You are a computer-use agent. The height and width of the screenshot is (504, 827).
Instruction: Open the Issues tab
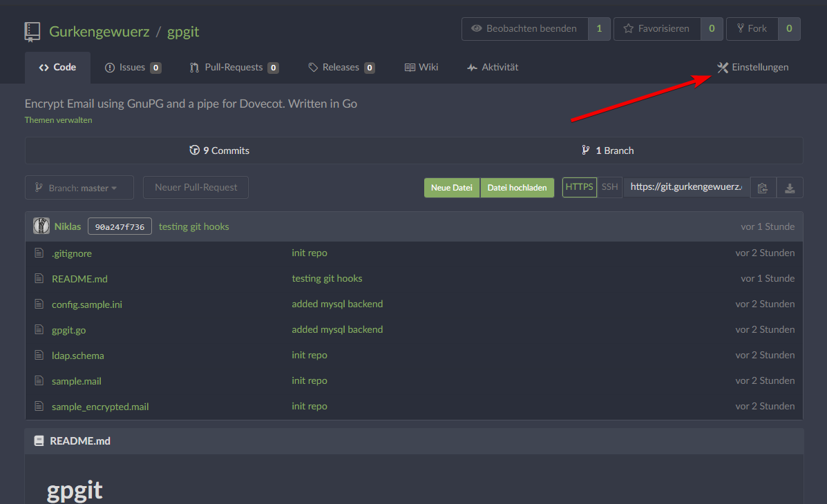pos(133,68)
